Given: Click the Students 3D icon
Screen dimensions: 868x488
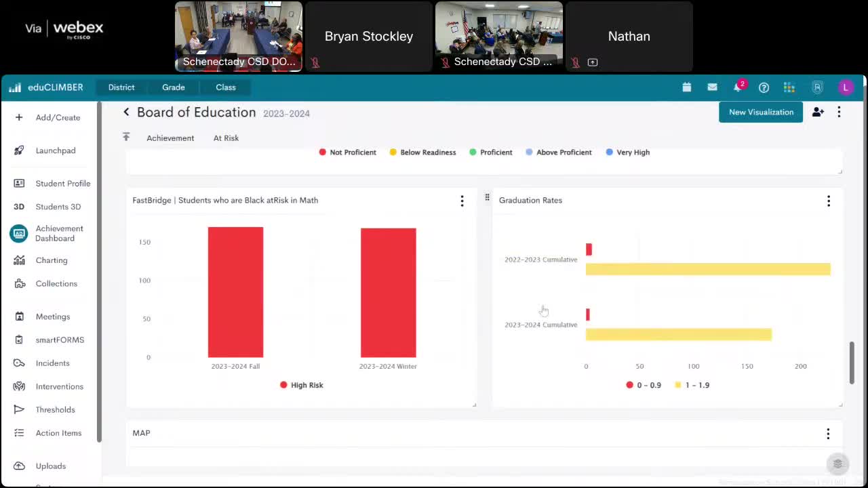Looking at the screenshot, I should (19, 207).
